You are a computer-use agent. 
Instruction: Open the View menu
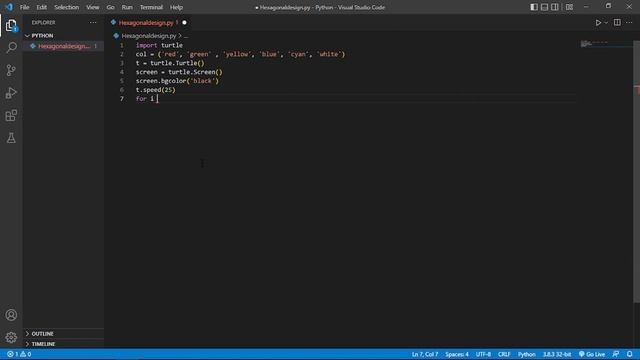tap(93, 7)
